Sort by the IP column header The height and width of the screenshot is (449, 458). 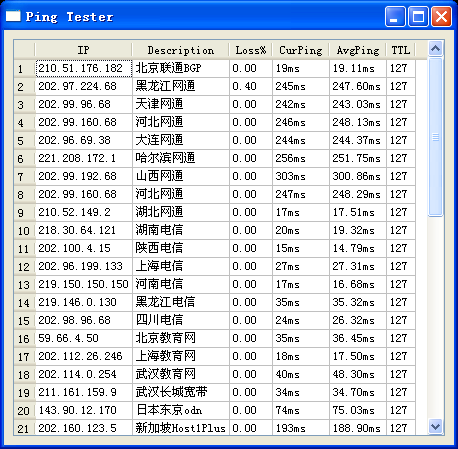pos(83,50)
